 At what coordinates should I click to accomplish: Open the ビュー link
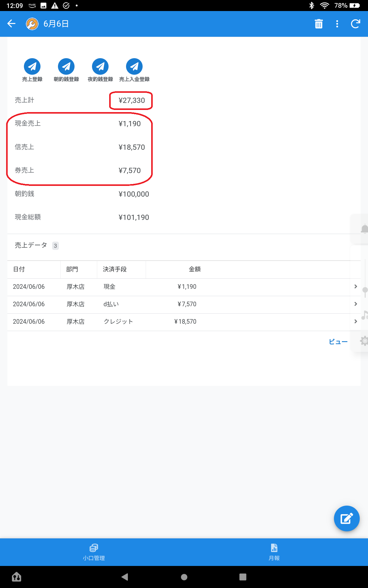pos(338,342)
